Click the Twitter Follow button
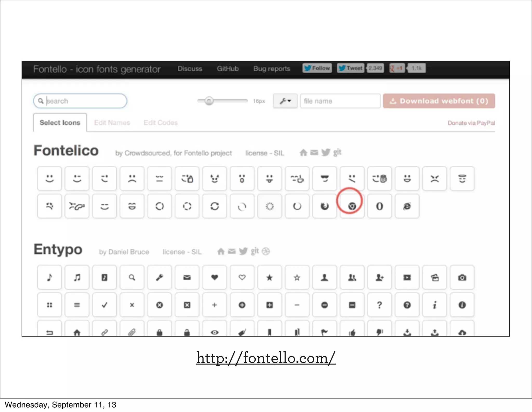 click(x=317, y=68)
